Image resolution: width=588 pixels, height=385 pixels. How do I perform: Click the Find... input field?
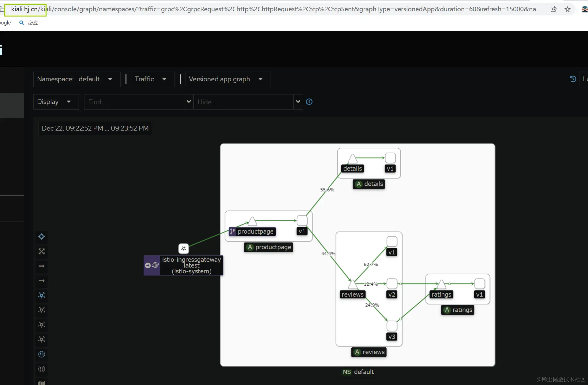click(134, 102)
